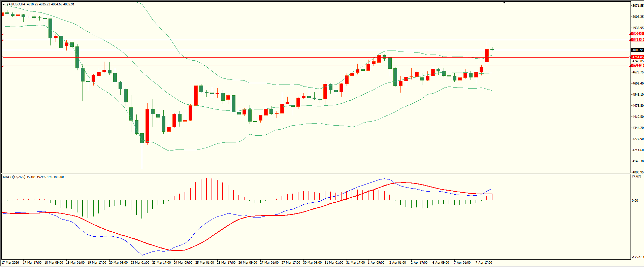Select the 4866.09 red price label
The width and height of the screenshot is (644, 267).
[x=637, y=40]
